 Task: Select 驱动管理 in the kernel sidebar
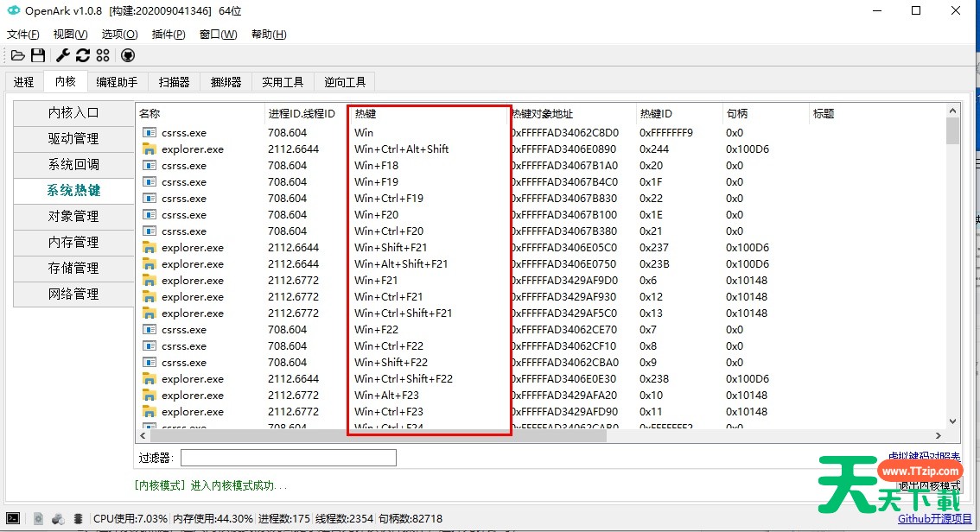(73, 138)
